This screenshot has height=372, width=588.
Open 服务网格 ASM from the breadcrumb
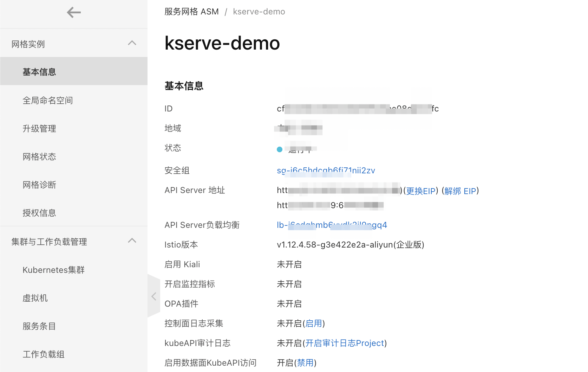coord(191,11)
